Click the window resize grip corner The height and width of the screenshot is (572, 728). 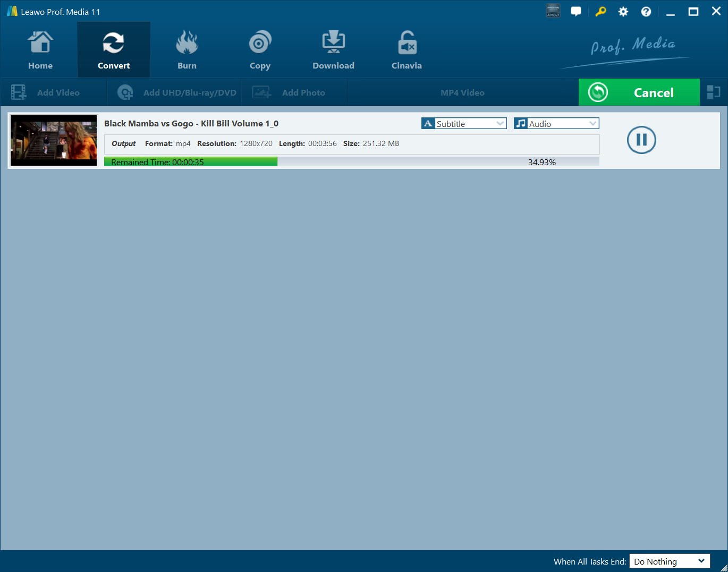pyautogui.click(x=723, y=567)
